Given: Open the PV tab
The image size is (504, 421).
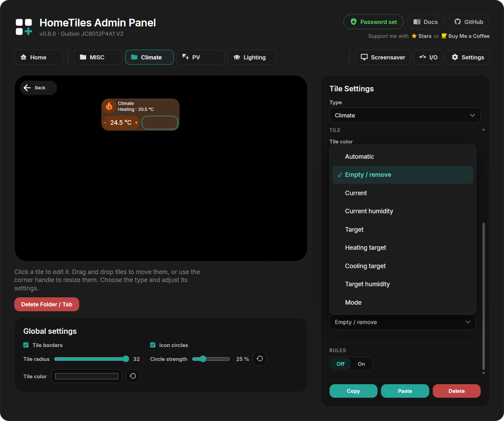Looking at the screenshot, I should (201, 57).
